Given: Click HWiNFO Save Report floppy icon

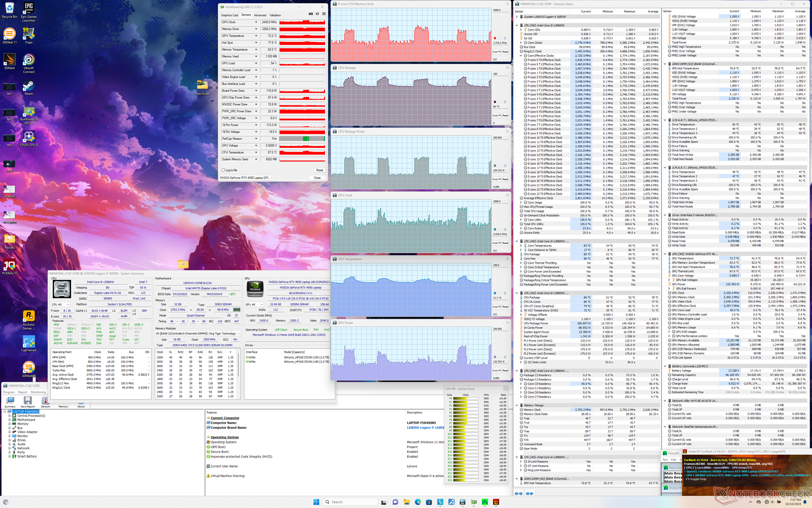Looking at the screenshot, I should [x=28, y=401].
